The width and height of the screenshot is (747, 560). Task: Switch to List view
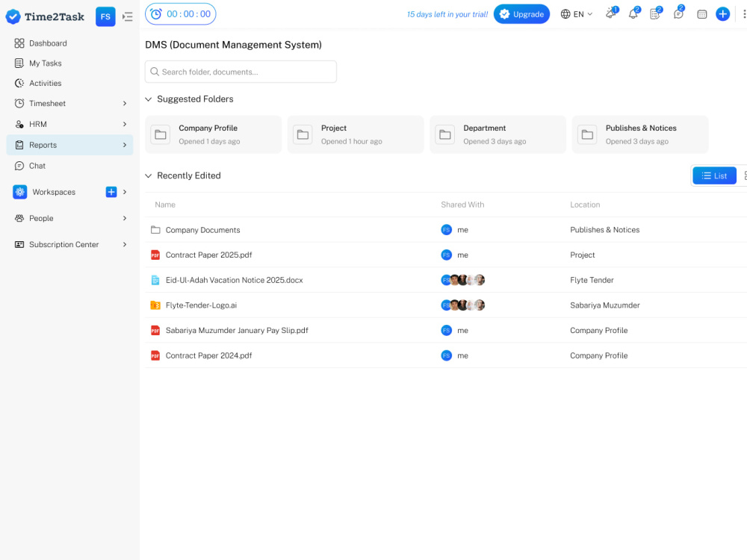(714, 175)
